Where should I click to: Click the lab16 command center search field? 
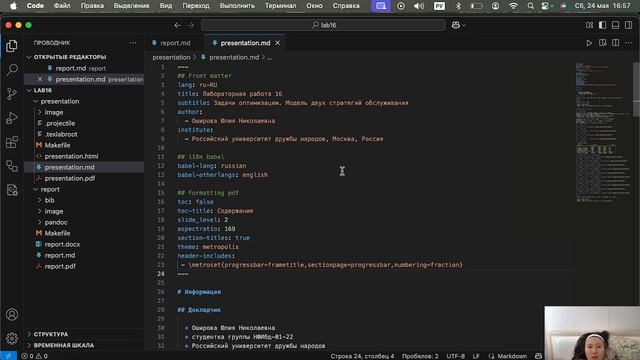[x=323, y=25]
